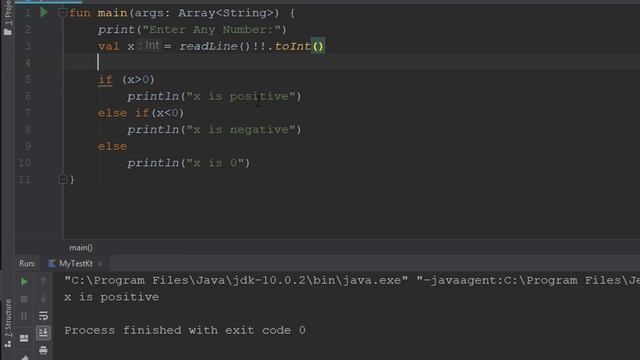Toggle the scroll-to-end output icon
This screenshot has height=360, width=640.
pyautogui.click(x=43, y=333)
